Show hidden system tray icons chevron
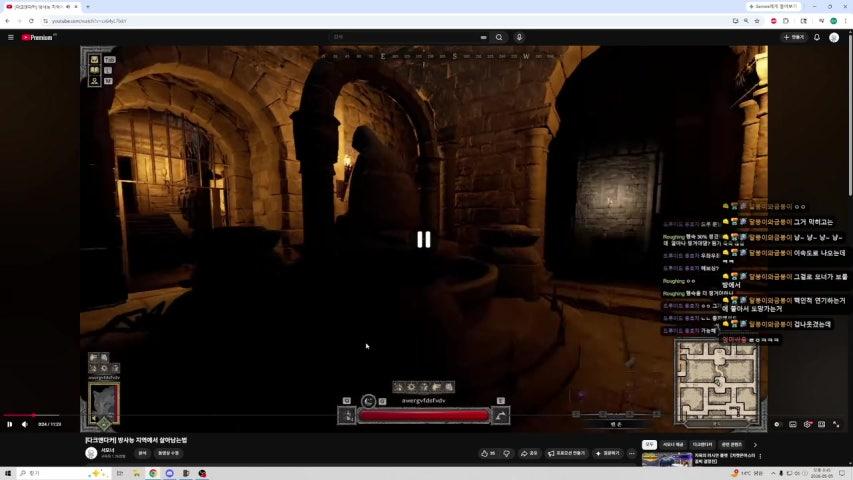Image resolution: width=853 pixels, height=480 pixels. tap(772, 473)
